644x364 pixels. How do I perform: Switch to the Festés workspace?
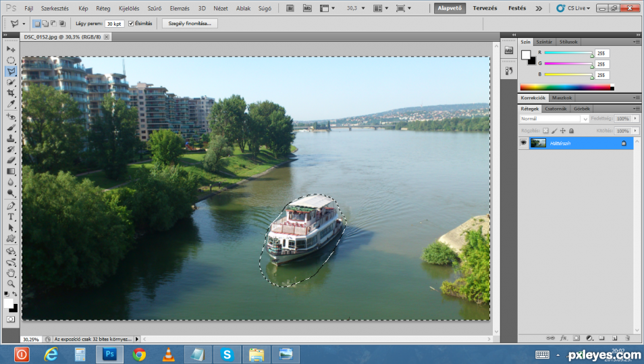(x=517, y=8)
